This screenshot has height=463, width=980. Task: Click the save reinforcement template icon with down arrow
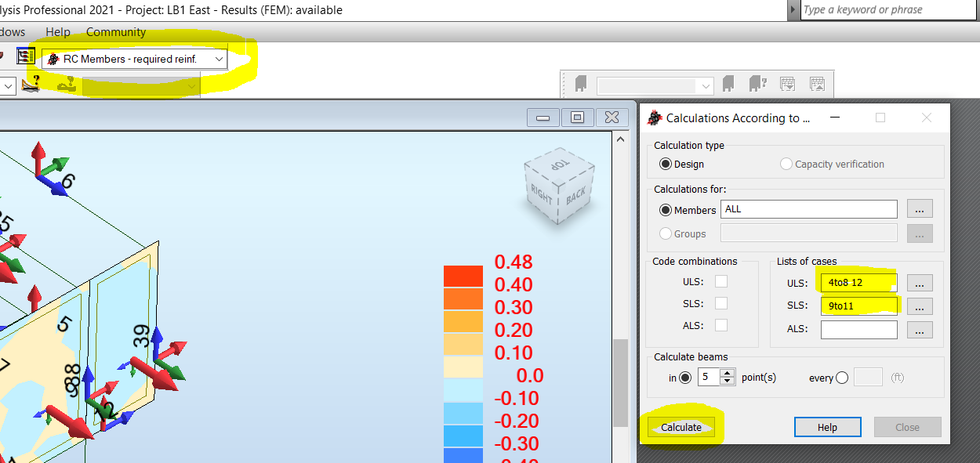tap(787, 84)
